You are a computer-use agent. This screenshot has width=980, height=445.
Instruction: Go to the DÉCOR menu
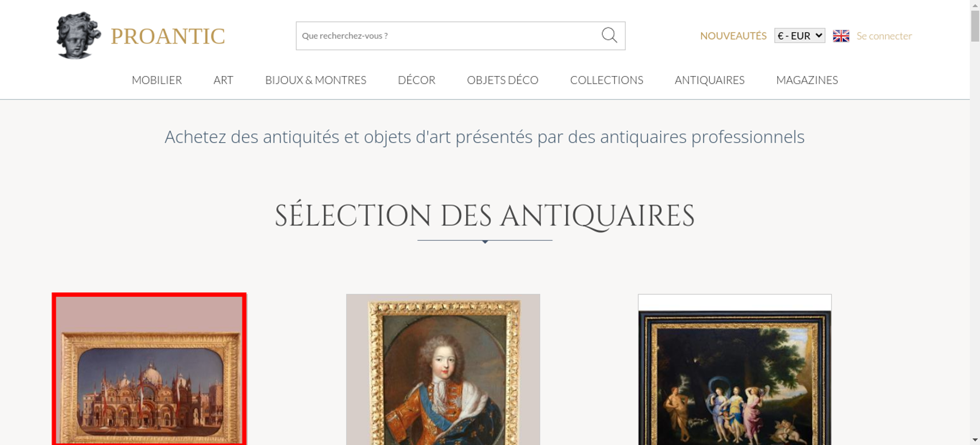click(x=416, y=80)
